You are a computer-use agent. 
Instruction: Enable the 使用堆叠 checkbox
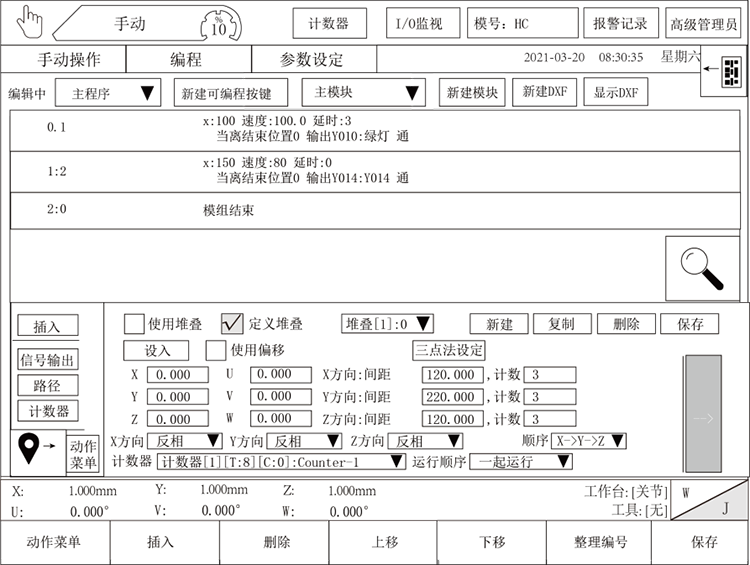(x=134, y=324)
